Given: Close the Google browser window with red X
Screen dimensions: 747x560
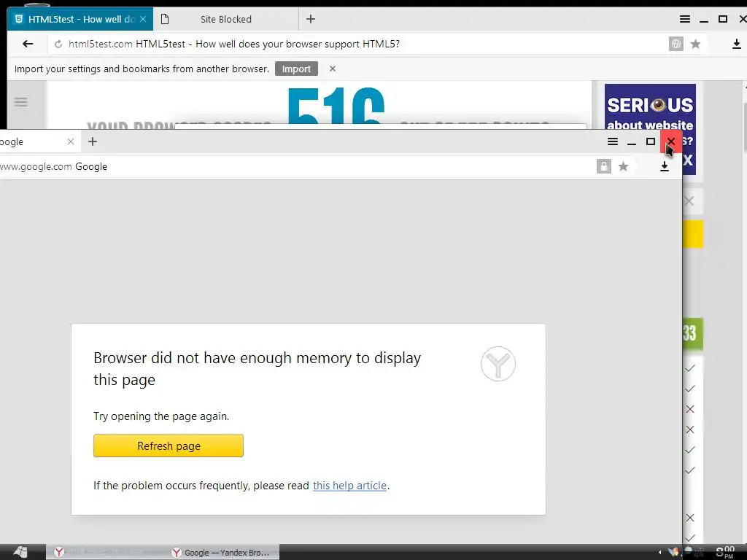Looking at the screenshot, I should 671,141.
